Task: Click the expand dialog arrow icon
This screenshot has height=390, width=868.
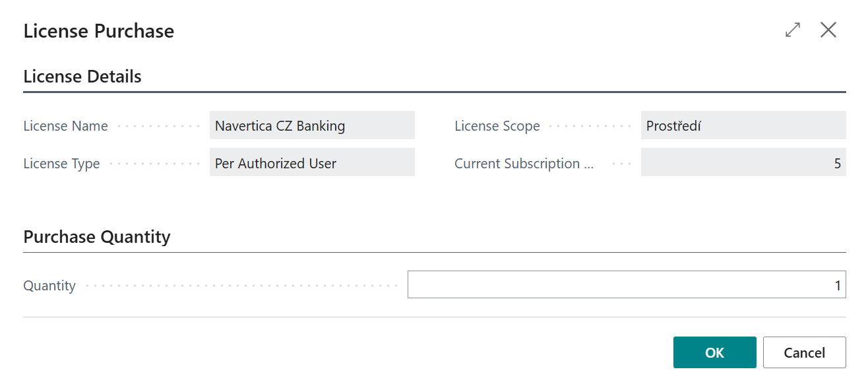Action: (791, 30)
